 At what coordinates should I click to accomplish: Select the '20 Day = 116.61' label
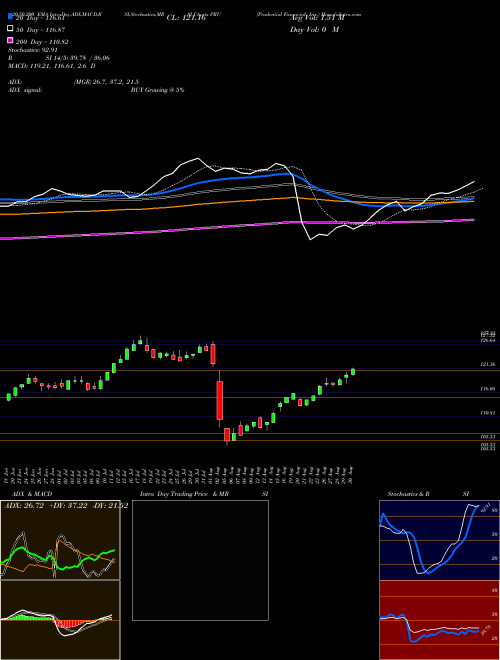tap(40, 18)
